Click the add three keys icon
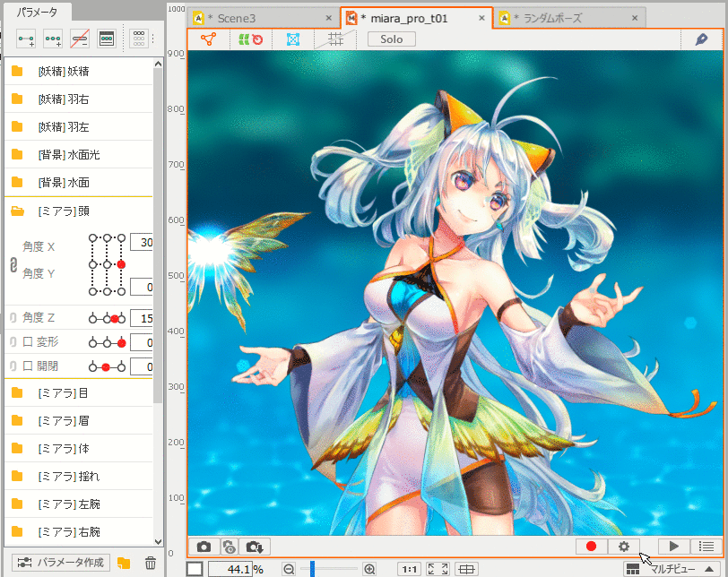The image size is (728, 577). coord(53,39)
